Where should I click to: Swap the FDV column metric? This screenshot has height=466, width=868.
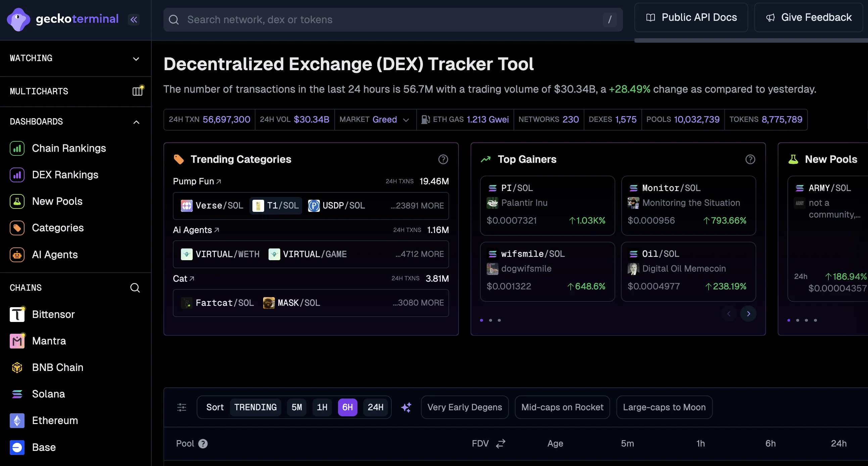tap(501, 444)
